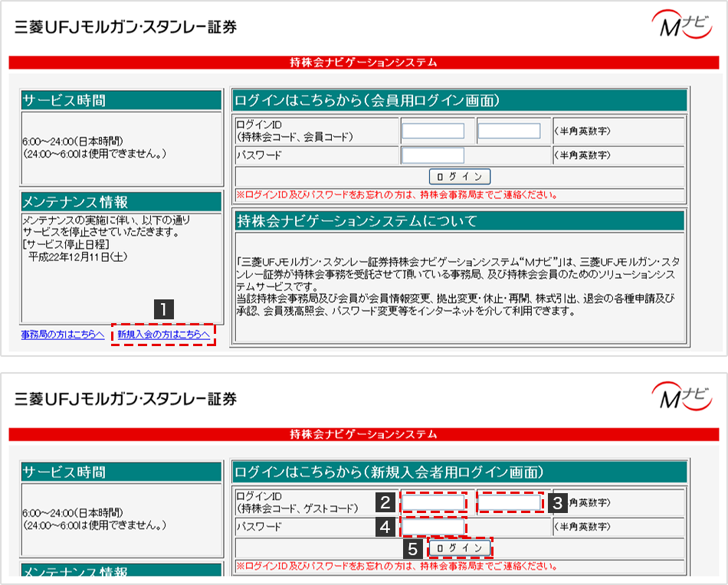Click the サービス時間 heading in bottom screenshot
This screenshot has width=728, height=585.
[122, 472]
